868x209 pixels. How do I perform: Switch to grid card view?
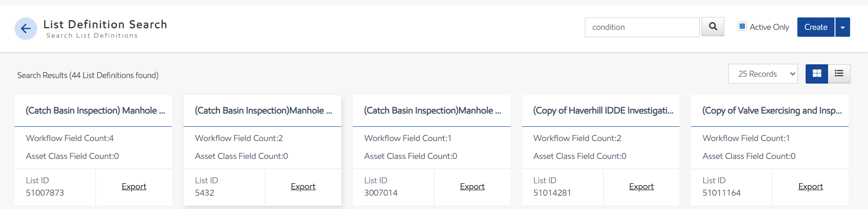click(x=817, y=73)
